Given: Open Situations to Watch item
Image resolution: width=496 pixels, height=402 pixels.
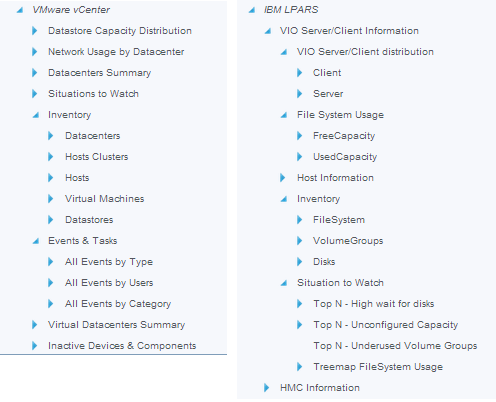Looking at the screenshot, I should click(x=93, y=94).
